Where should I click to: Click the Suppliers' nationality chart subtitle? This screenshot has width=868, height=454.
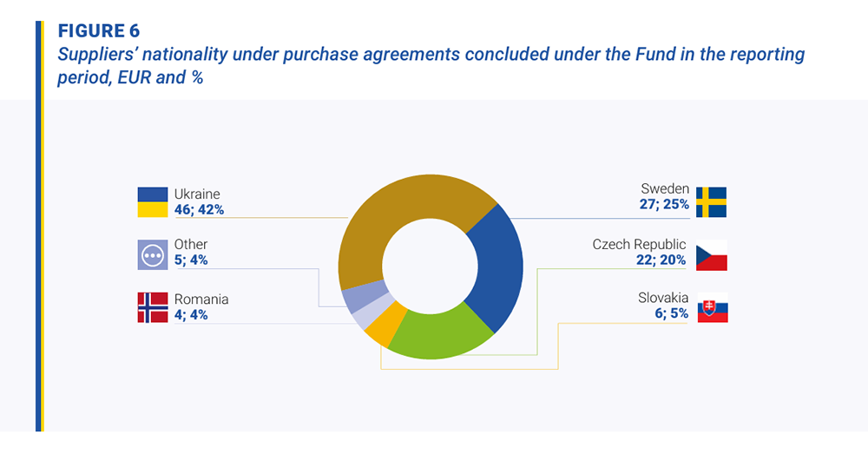click(x=431, y=65)
